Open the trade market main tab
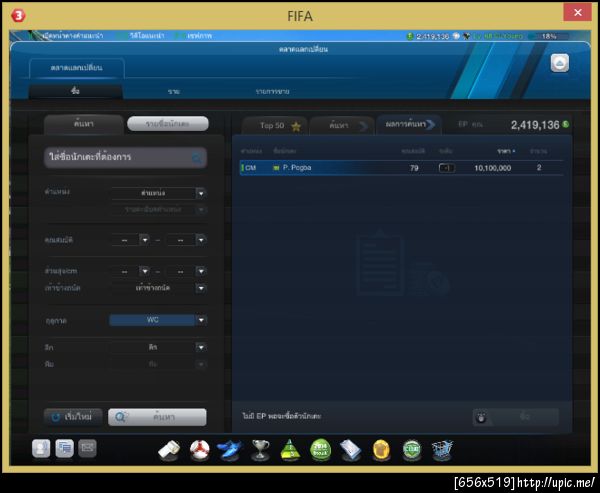Viewport: 600px width, 493px height. pyautogui.click(x=77, y=68)
